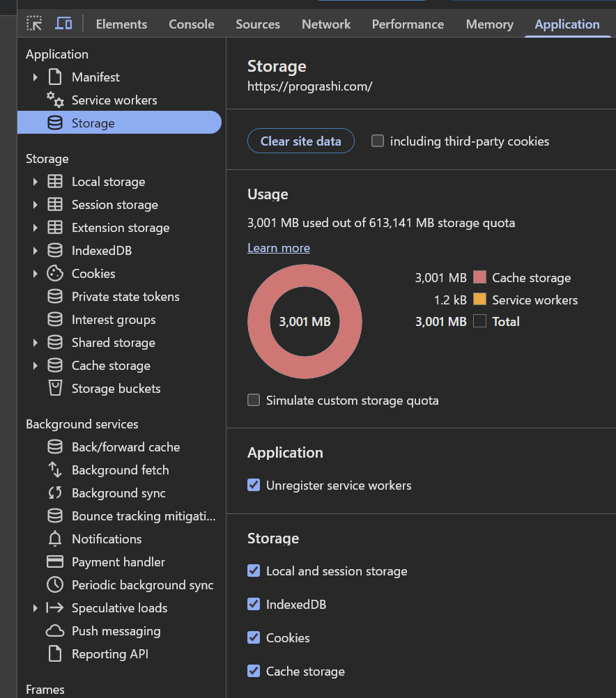
Task: Check Simulate custom storage quota
Action: tap(254, 401)
